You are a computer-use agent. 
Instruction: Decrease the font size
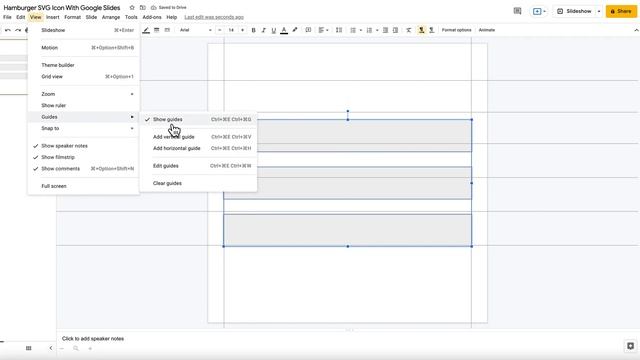(220, 30)
